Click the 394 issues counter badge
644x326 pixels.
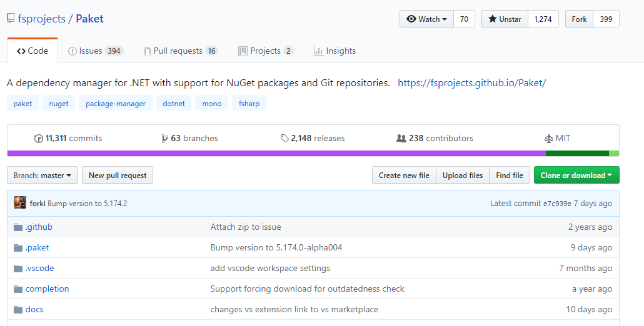pos(114,51)
